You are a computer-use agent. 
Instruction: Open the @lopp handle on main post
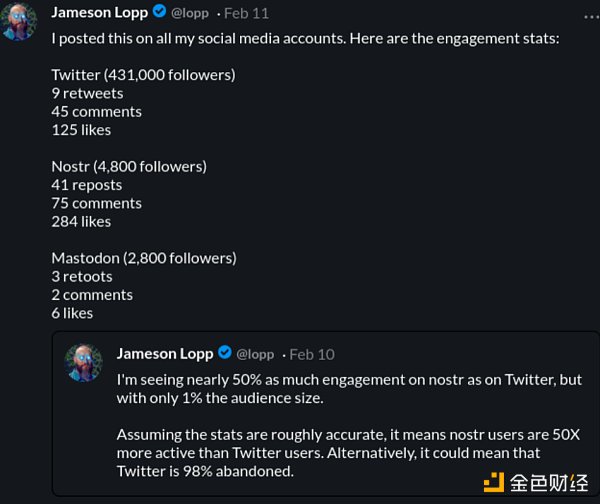pyautogui.click(x=190, y=14)
